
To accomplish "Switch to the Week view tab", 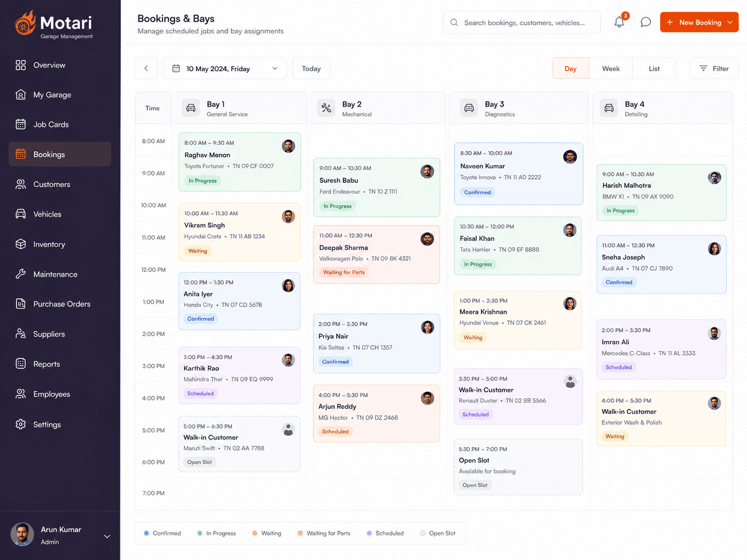I will (x=611, y=69).
